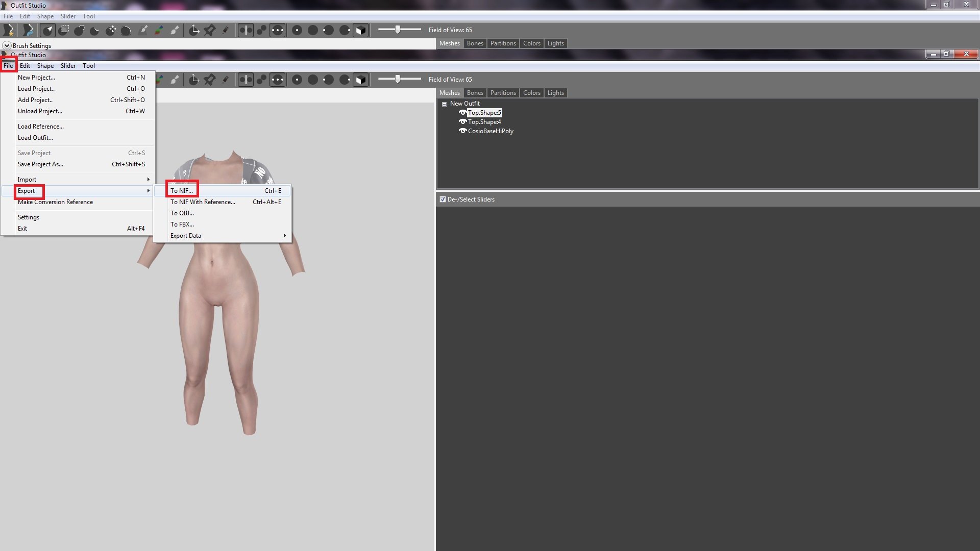Click Load Reference... in File menu
980x551 pixels.
coord(78,127)
